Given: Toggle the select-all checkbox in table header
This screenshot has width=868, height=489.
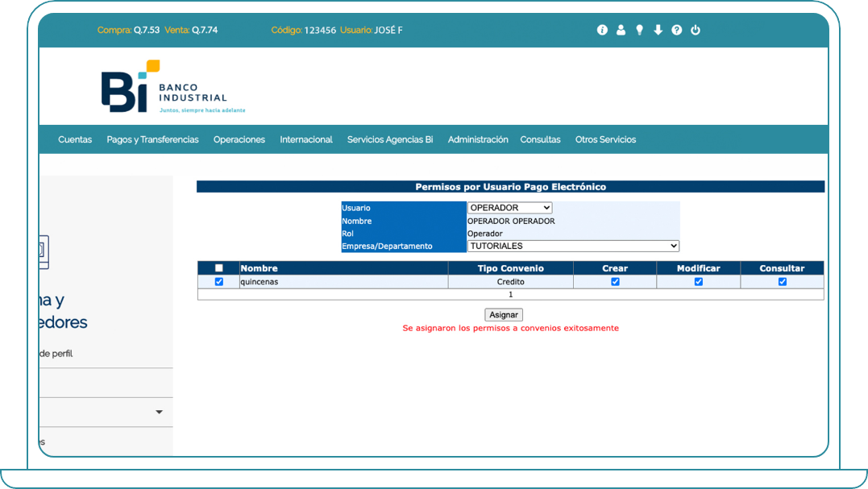Looking at the screenshot, I should (219, 267).
